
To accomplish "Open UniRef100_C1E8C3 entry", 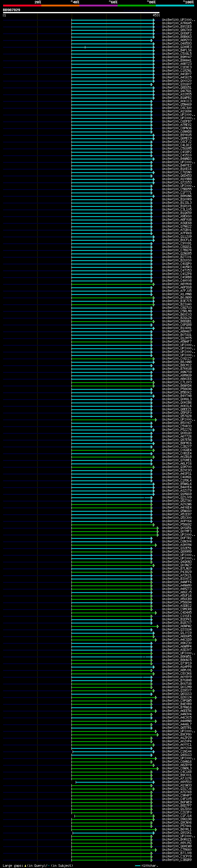I will pyautogui.click(x=177, y=67).
